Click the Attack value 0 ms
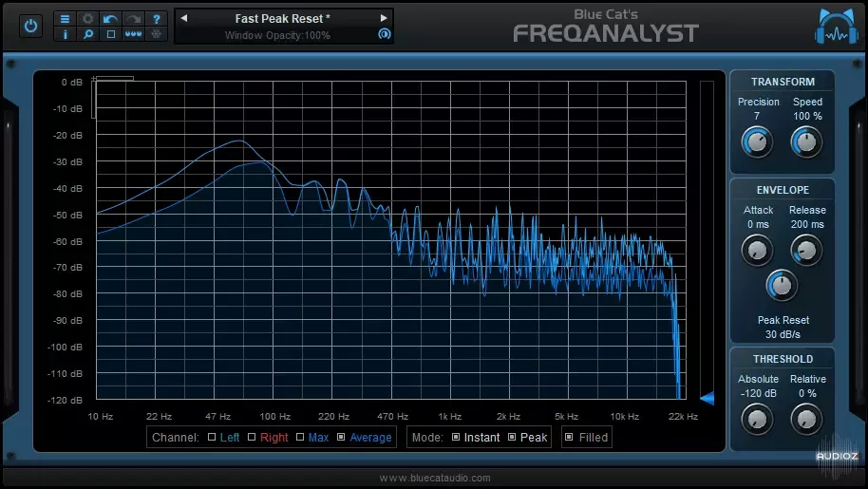Viewport: 868px width, 489px height. pyautogui.click(x=758, y=225)
